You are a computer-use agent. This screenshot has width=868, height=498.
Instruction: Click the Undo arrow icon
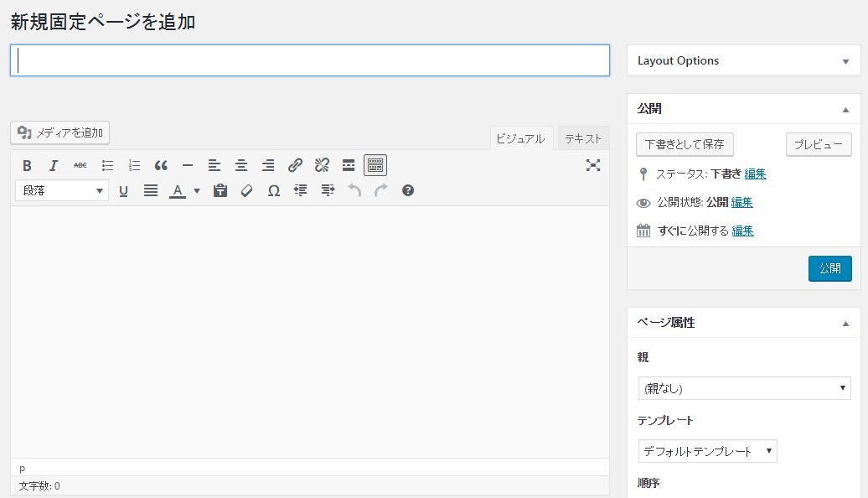(x=354, y=191)
